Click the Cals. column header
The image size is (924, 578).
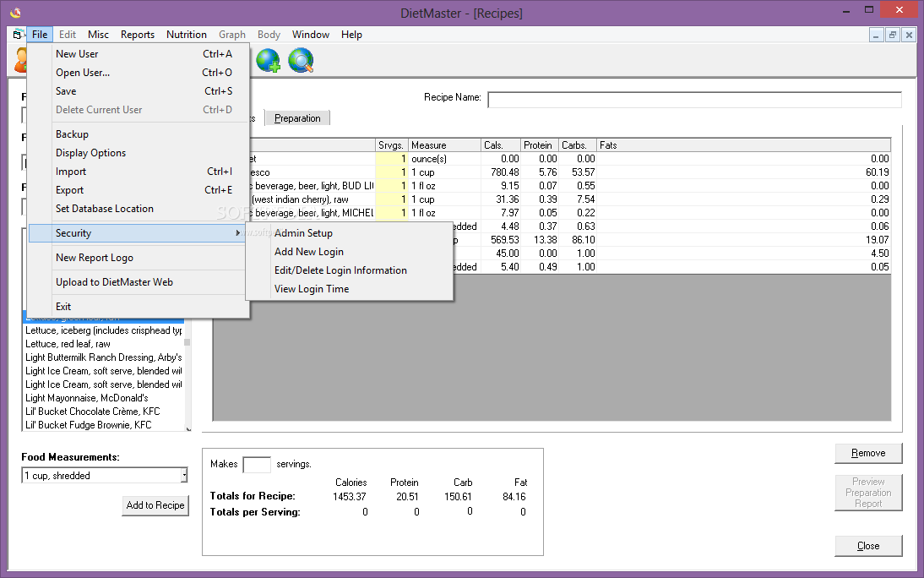[501, 145]
